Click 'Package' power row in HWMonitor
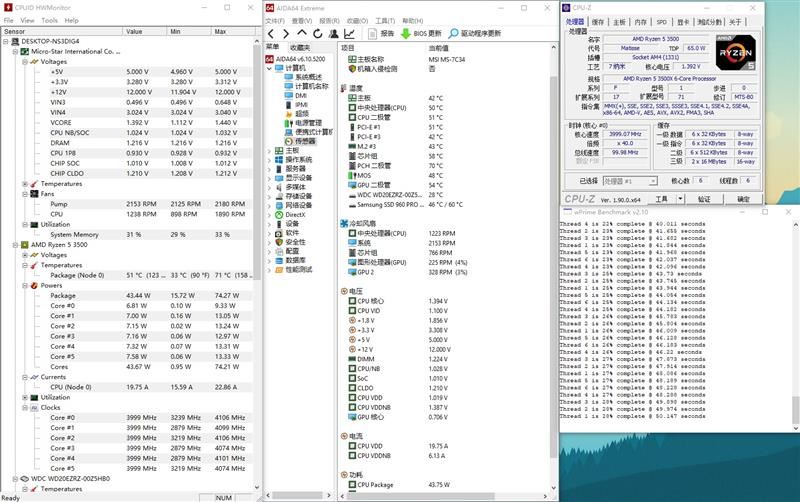Screen dimensions: 800x502 pos(127,296)
